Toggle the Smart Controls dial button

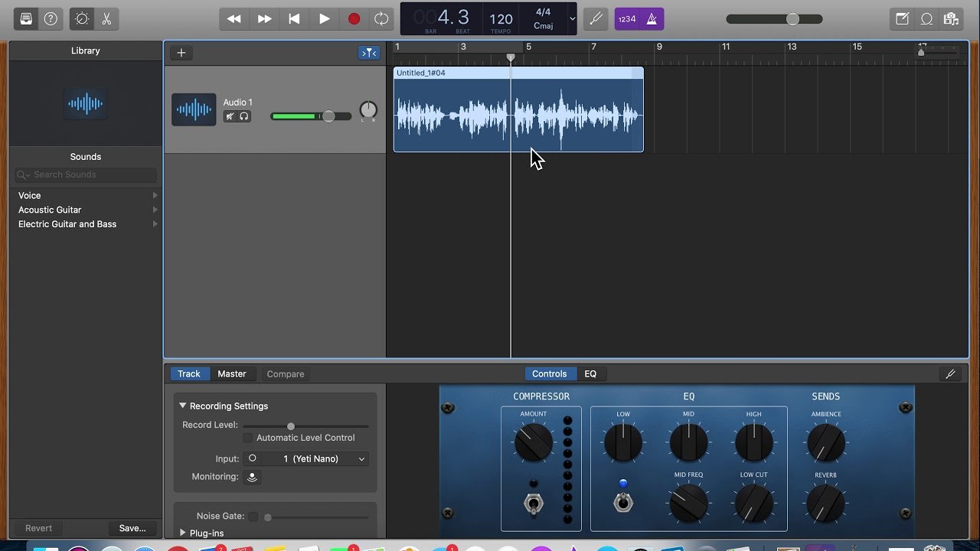(82, 19)
